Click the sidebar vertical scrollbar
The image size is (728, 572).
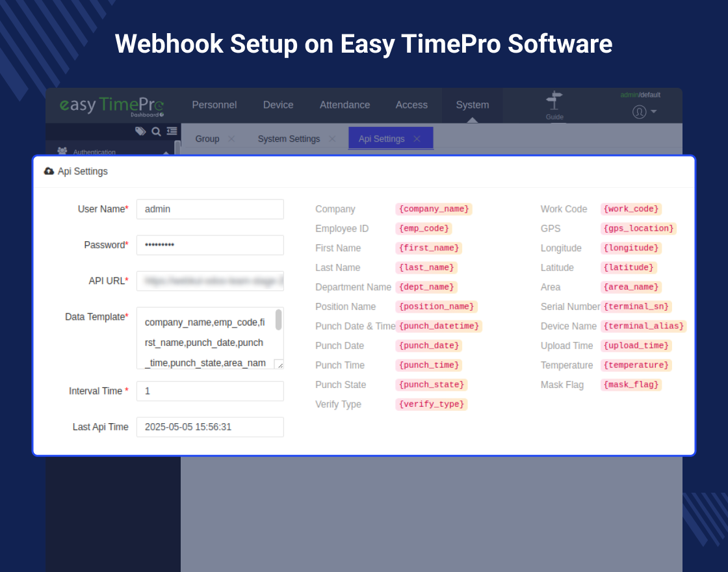point(177,148)
